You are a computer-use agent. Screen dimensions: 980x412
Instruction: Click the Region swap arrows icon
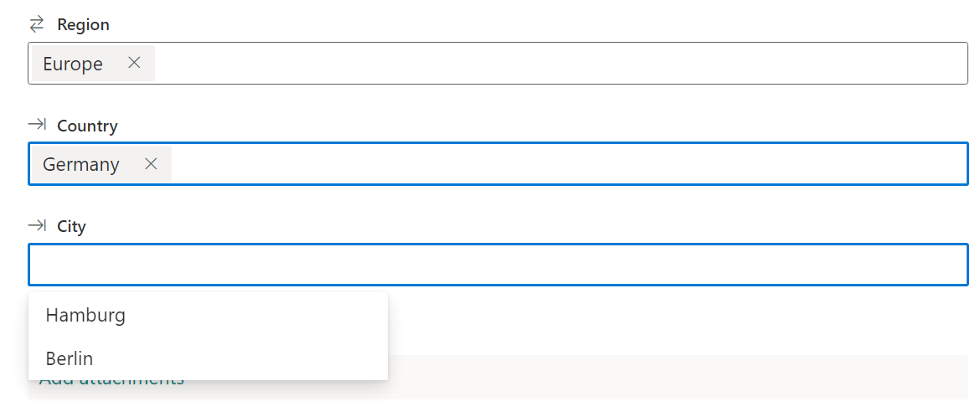(x=36, y=25)
